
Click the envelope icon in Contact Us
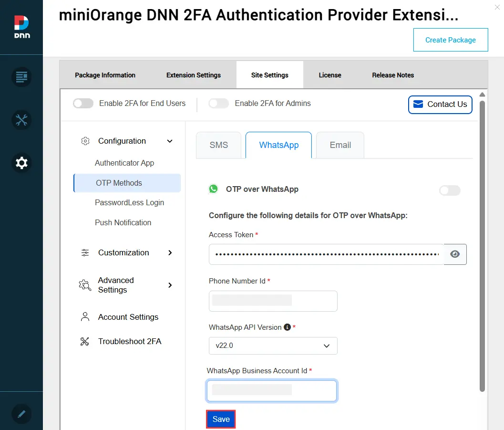click(418, 104)
